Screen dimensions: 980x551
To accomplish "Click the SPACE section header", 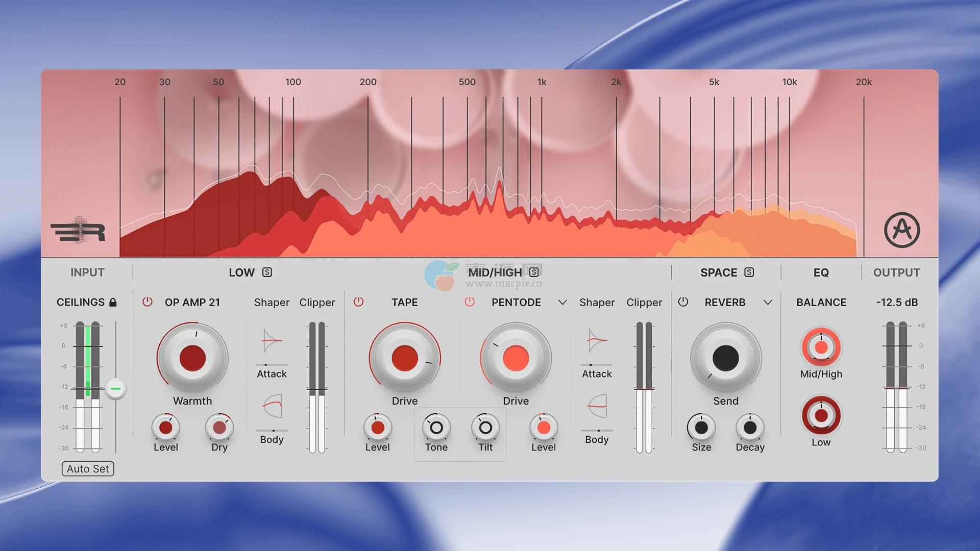I will [719, 272].
